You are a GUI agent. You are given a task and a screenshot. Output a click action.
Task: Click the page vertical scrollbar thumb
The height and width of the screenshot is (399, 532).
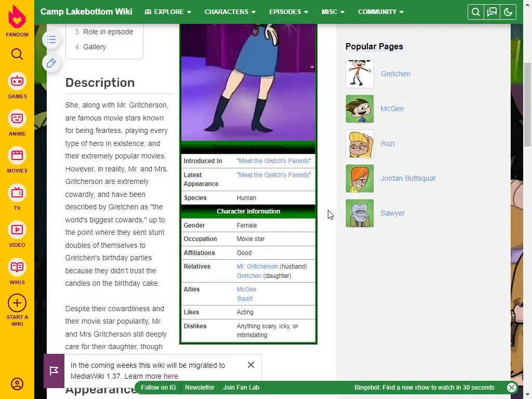coord(528,104)
